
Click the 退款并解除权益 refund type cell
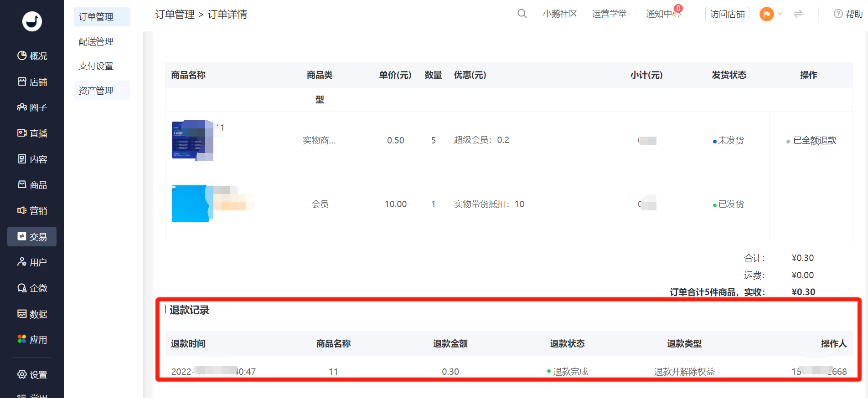[x=684, y=372]
